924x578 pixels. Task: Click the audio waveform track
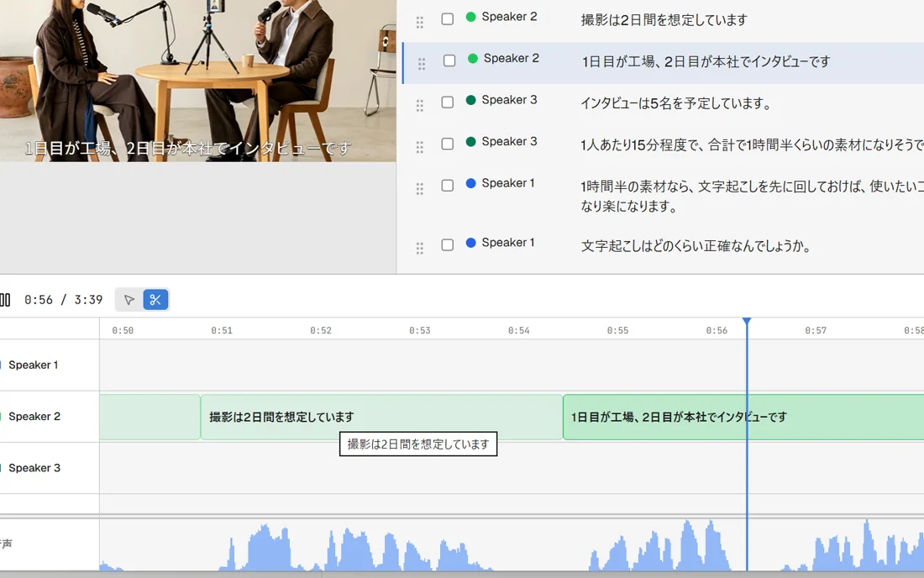(x=512, y=544)
